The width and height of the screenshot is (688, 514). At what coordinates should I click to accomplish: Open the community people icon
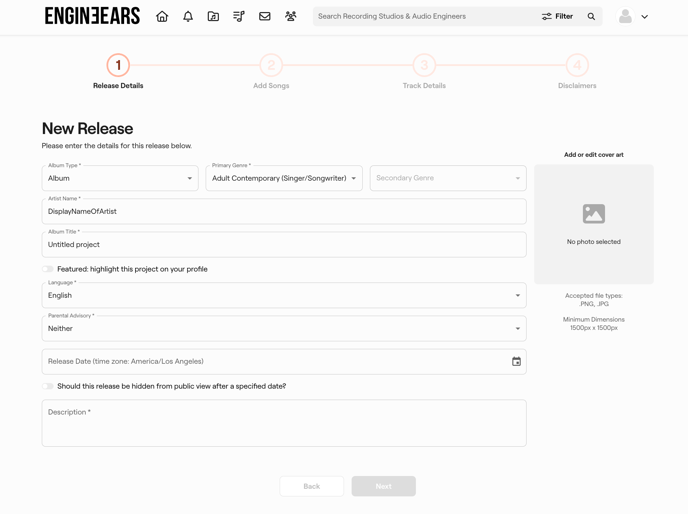pyautogui.click(x=291, y=16)
